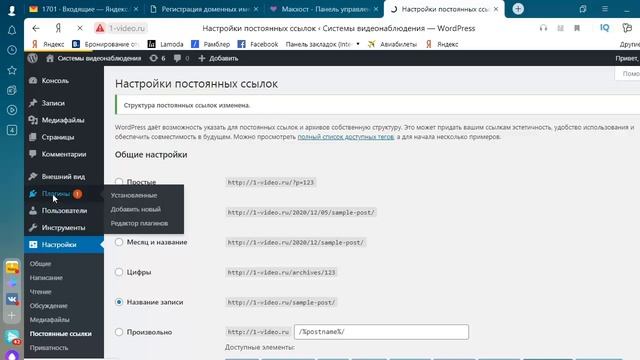Close the 'Настройки постоянных ссылок' tab

[496, 9]
